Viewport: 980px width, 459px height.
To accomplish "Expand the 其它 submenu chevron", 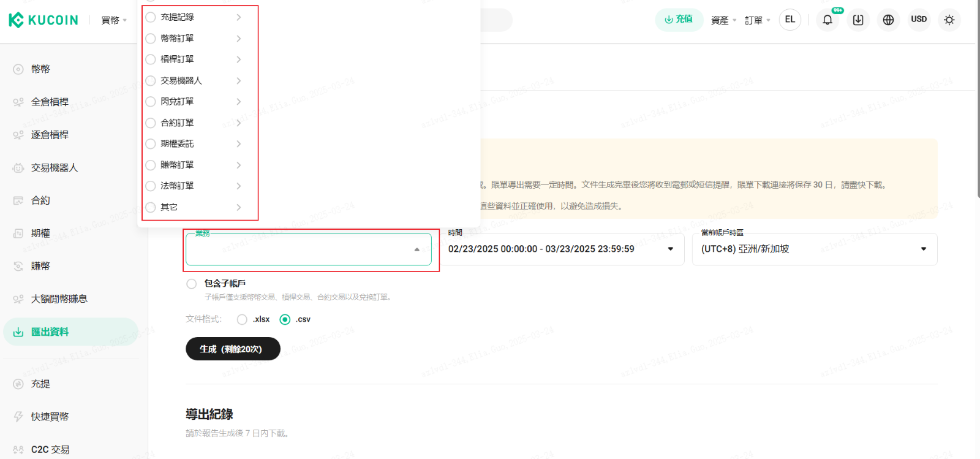I will 239,207.
